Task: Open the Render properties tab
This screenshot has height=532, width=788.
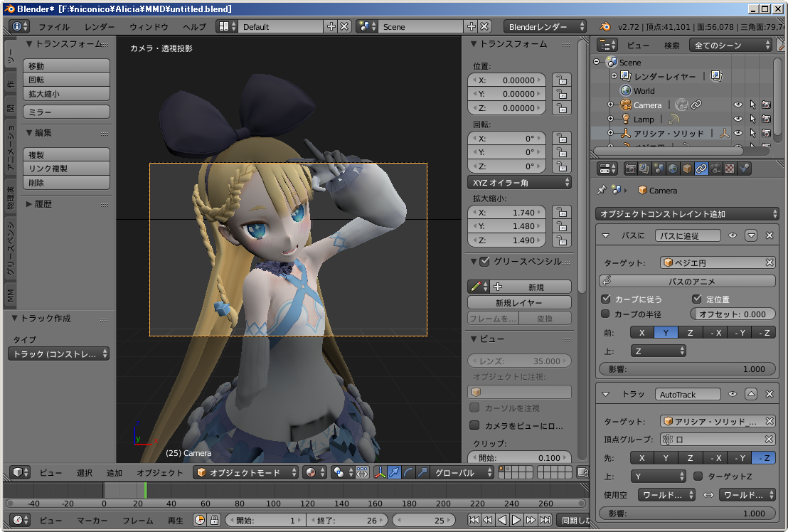Action: tap(629, 169)
